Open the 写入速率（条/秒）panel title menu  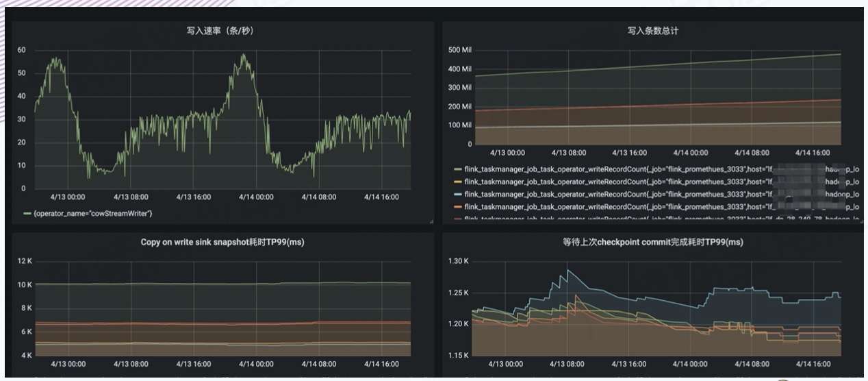pyautogui.click(x=222, y=31)
